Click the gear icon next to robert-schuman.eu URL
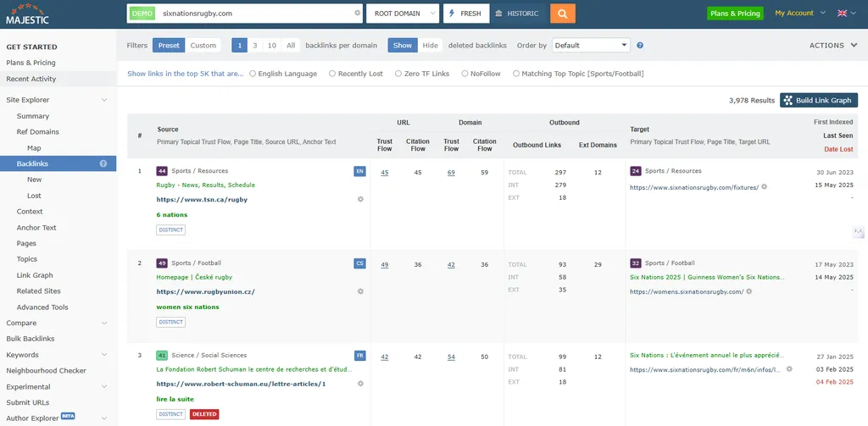868x426 pixels. (x=360, y=384)
